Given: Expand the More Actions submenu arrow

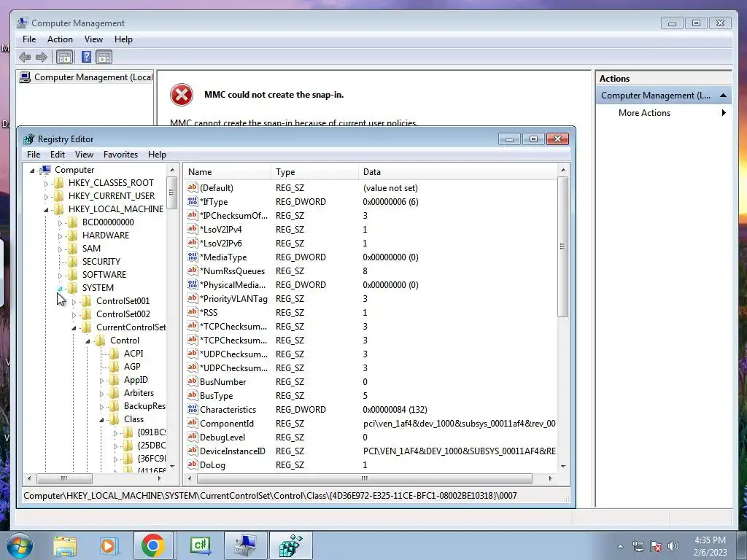Looking at the screenshot, I should click(x=724, y=113).
